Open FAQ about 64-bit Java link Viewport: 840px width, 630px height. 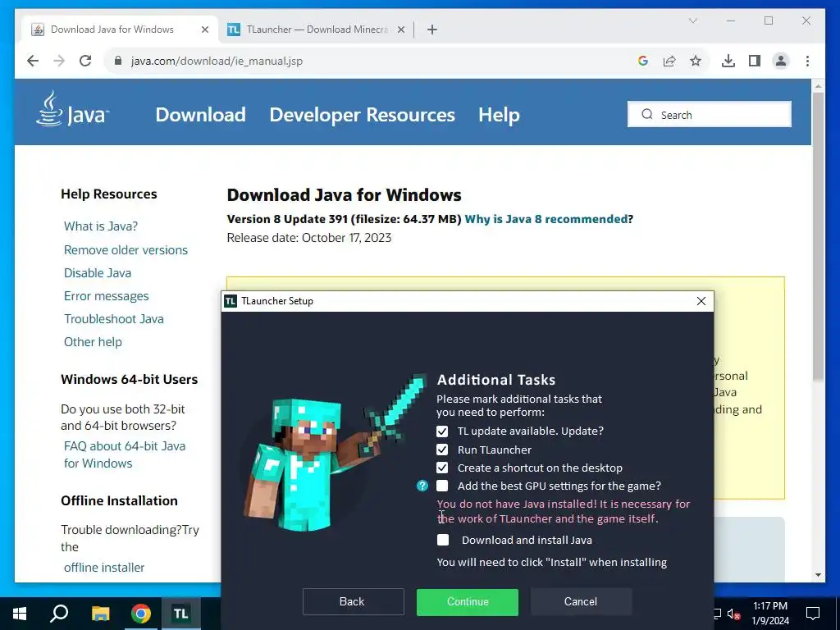click(x=125, y=454)
